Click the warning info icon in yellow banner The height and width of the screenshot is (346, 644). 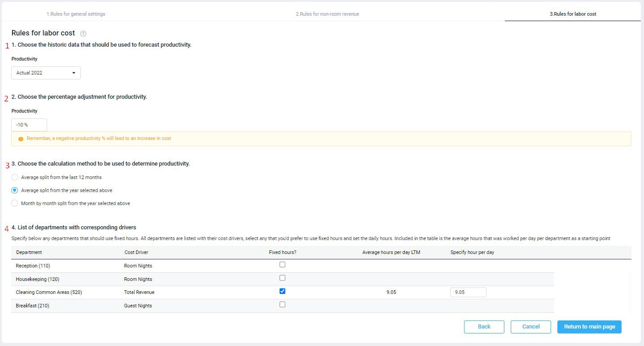click(x=21, y=139)
